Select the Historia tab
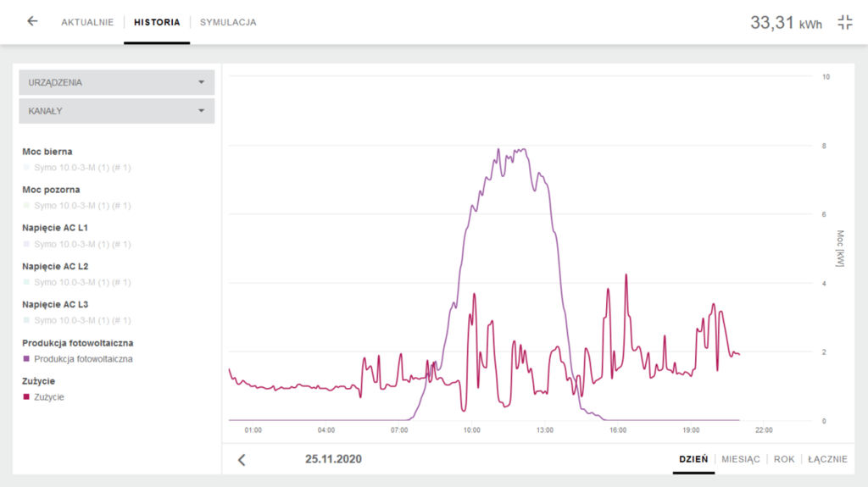The height and width of the screenshot is (487, 868). point(157,23)
